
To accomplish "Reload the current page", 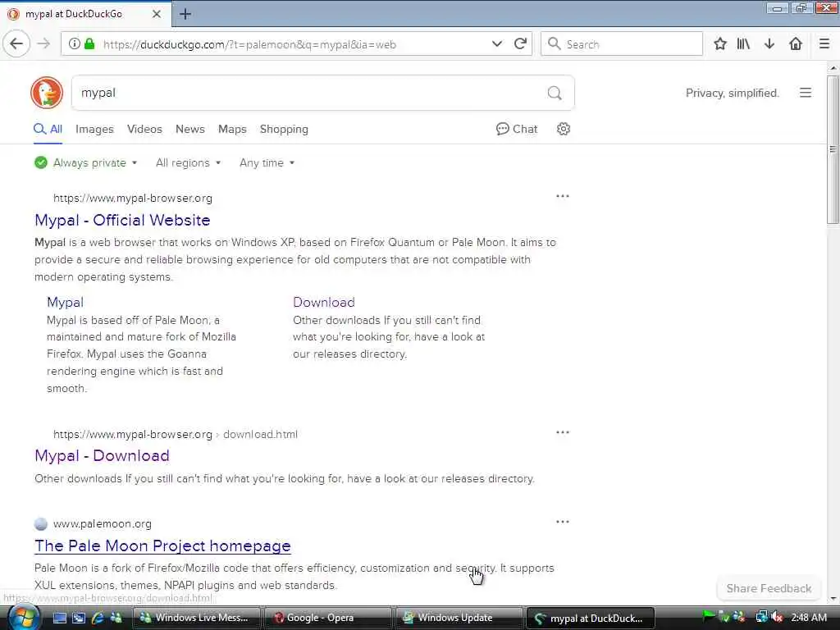I will 520,44.
